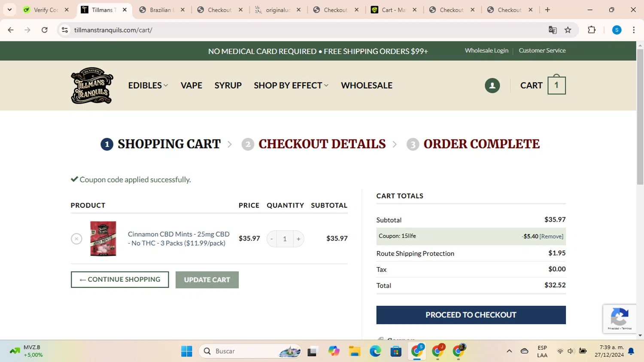Open Microsoft Edge from the taskbar
Viewport: 644px width, 362px height.
pos(375,351)
